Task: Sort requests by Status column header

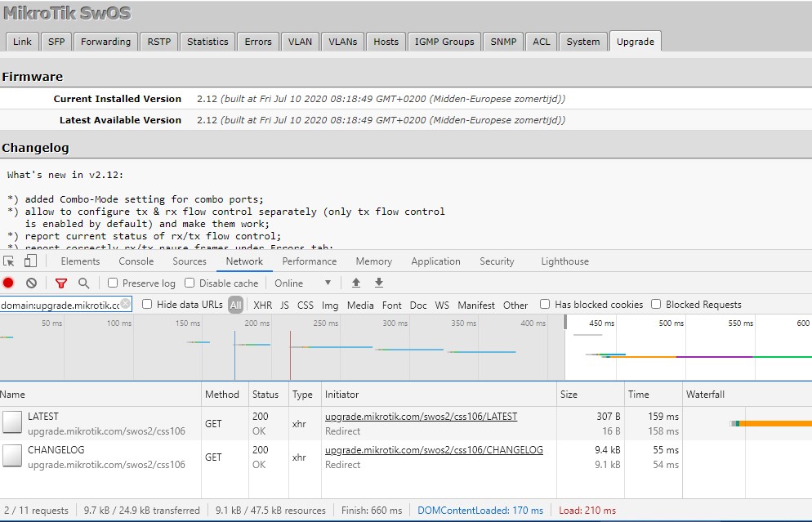Action: (268, 394)
